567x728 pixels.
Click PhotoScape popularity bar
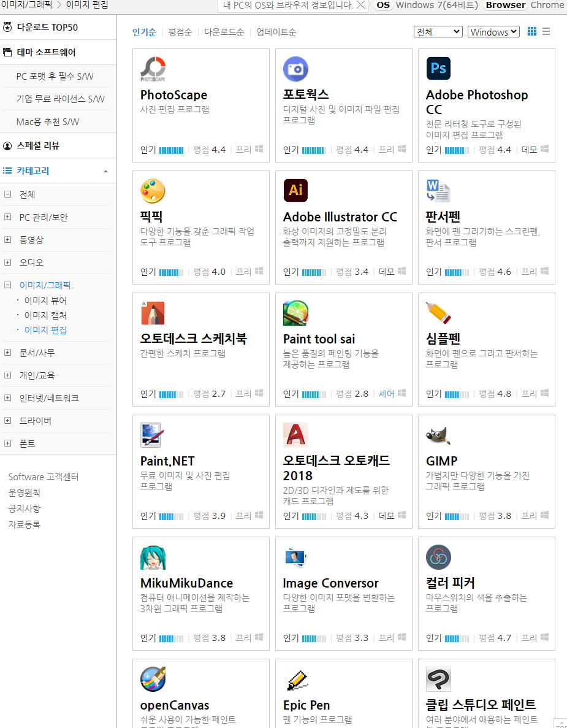click(171, 150)
